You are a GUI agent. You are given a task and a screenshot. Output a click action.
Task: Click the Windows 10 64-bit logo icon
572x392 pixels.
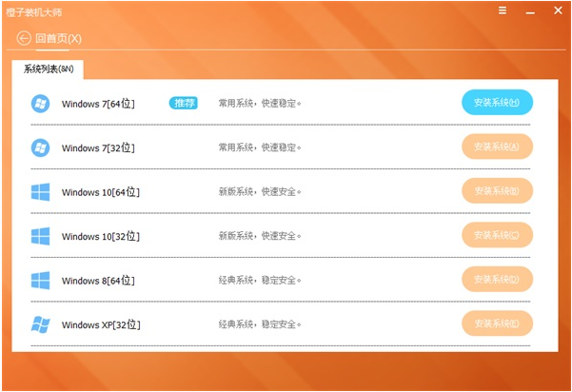click(x=40, y=192)
